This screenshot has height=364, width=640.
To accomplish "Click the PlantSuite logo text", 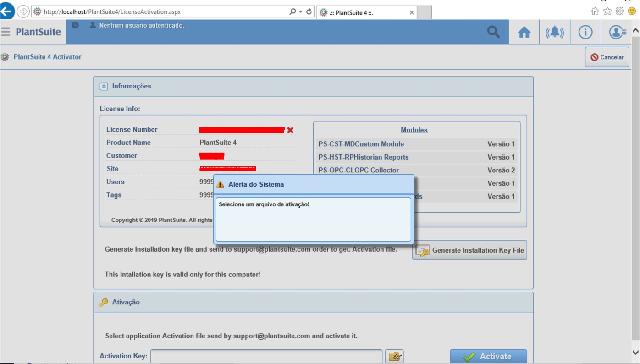I will [x=39, y=32].
